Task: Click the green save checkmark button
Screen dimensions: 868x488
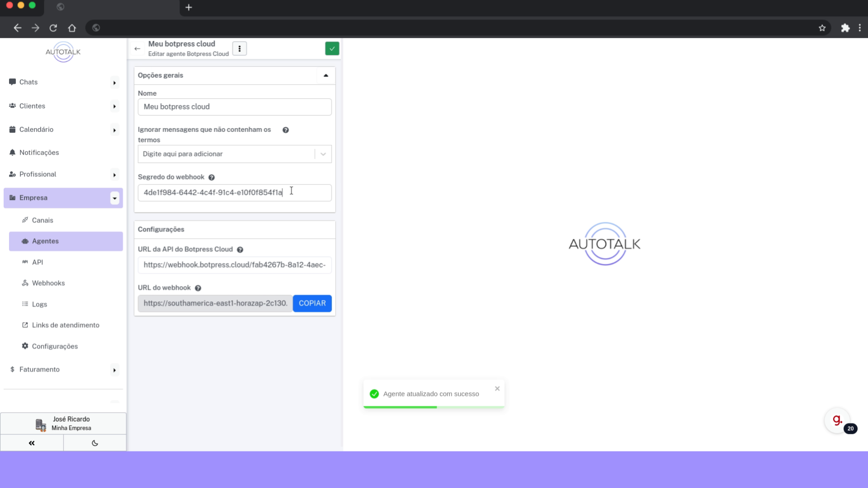Action: pos(332,48)
